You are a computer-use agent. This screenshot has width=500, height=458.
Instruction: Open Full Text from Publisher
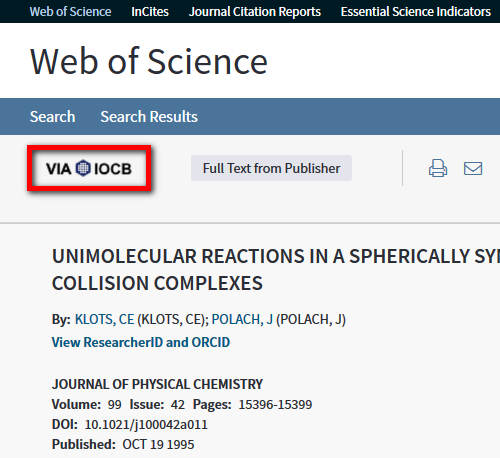pos(271,168)
